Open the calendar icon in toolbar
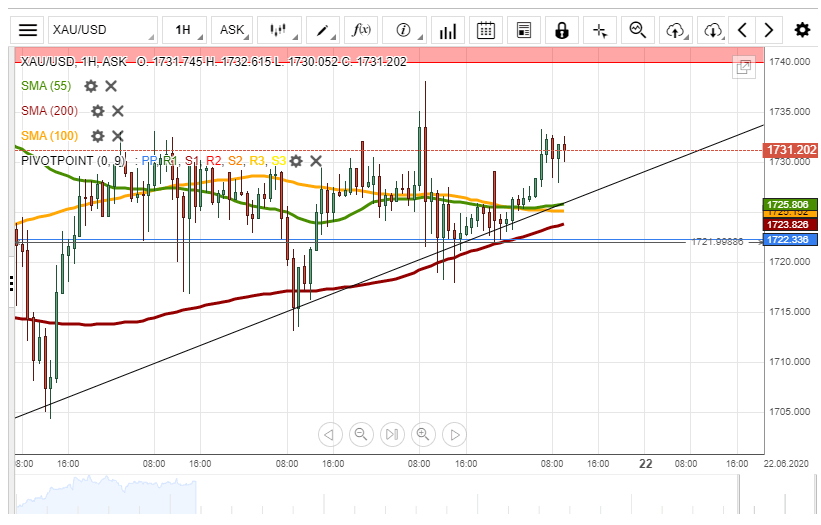Image resolution: width=821 pixels, height=525 pixels. click(x=486, y=30)
